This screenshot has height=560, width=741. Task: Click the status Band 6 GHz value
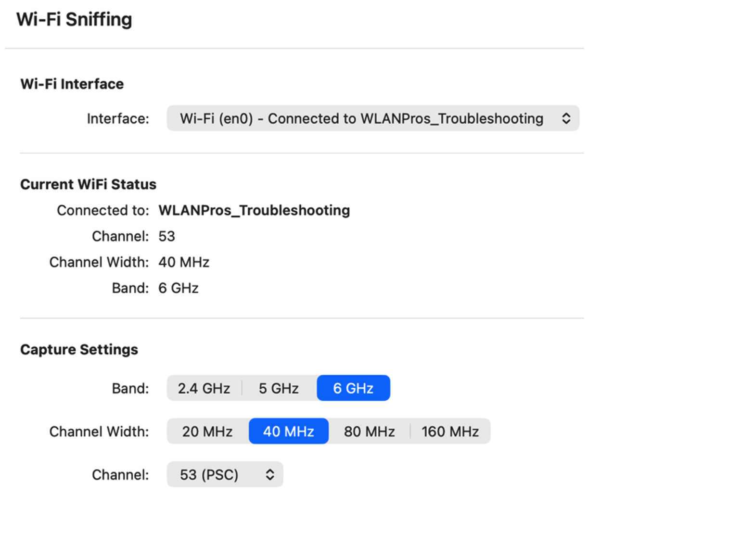(x=179, y=288)
